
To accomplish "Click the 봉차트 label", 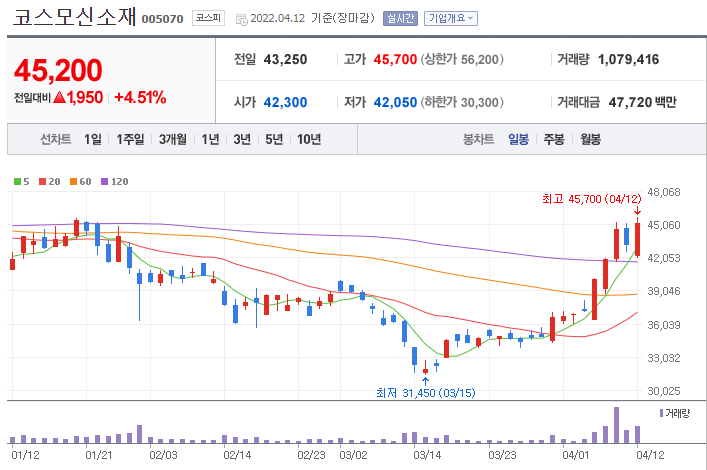I will pos(479,139).
